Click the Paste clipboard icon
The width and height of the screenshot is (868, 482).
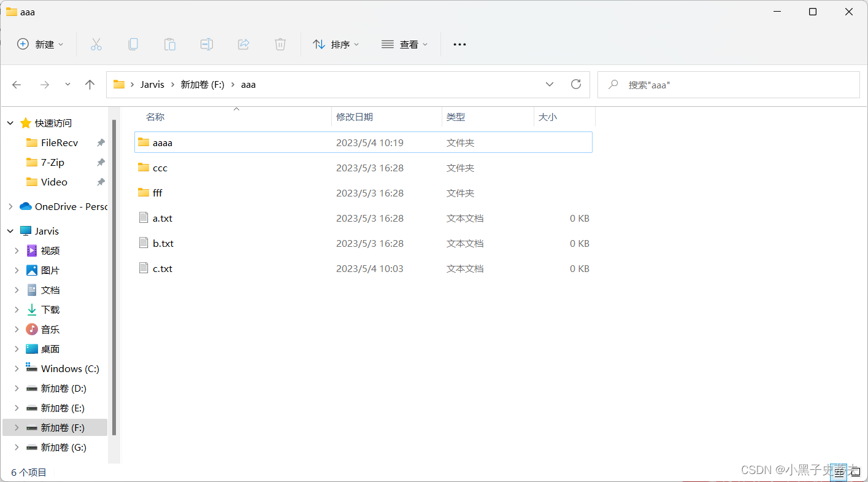[x=169, y=44]
